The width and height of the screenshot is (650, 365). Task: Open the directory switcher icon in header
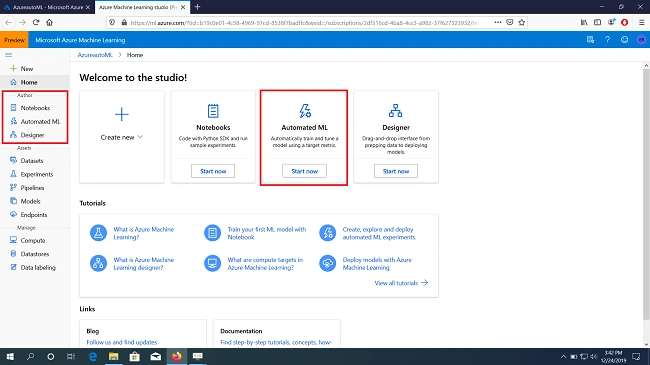590,40
